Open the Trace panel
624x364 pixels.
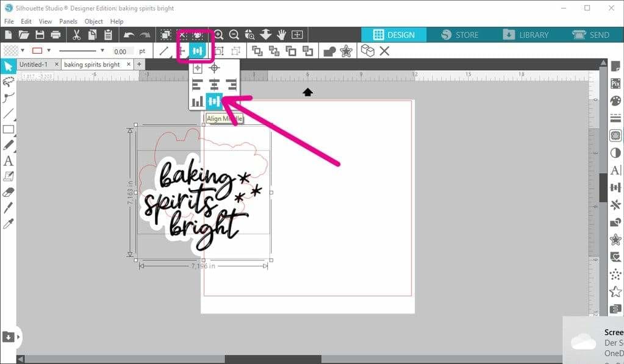click(615, 135)
